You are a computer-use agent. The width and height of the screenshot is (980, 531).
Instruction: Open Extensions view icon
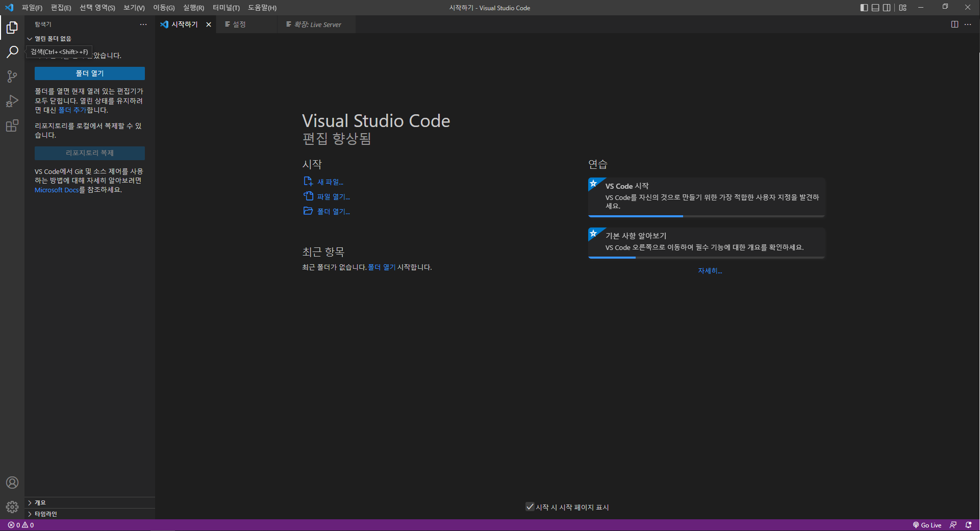point(12,125)
